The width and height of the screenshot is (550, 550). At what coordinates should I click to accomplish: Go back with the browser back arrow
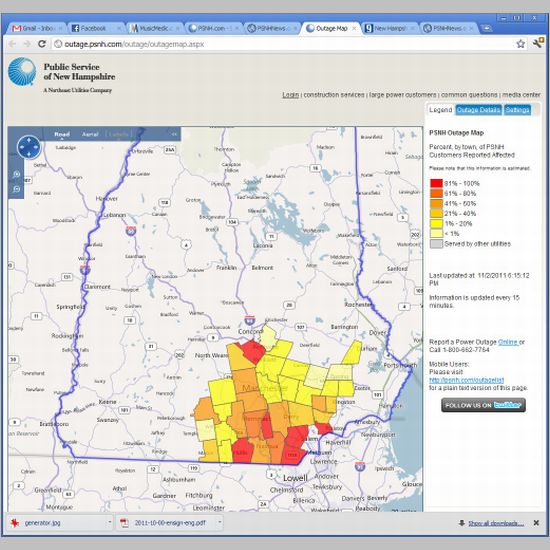click(x=12, y=44)
